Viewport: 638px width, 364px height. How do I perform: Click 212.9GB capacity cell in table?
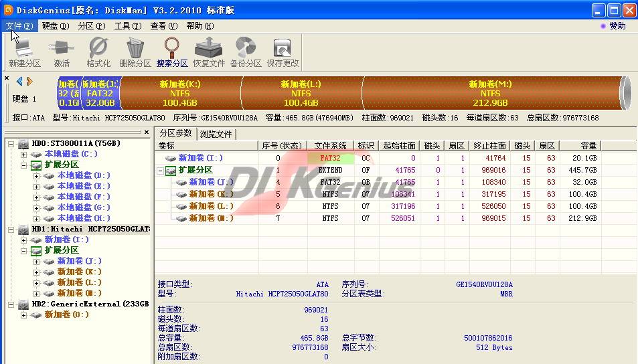pyautogui.click(x=582, y=218)
